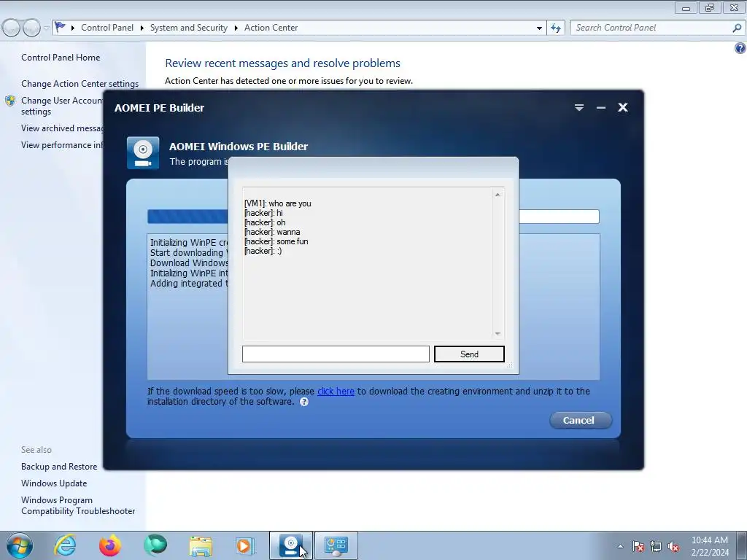Click 'System and Security' breadcrumb
Screen dimensions: 747x560
click(189, 28)
